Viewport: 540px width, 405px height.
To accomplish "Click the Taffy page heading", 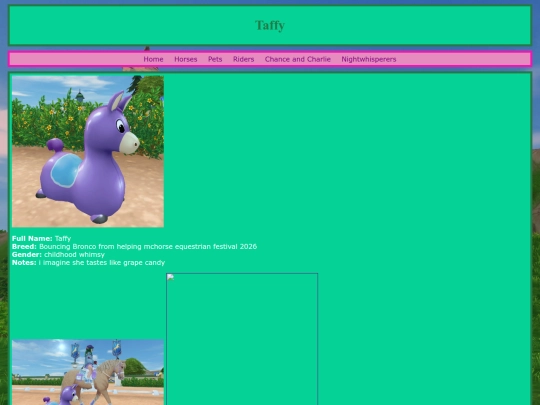I will click(270, 25).
